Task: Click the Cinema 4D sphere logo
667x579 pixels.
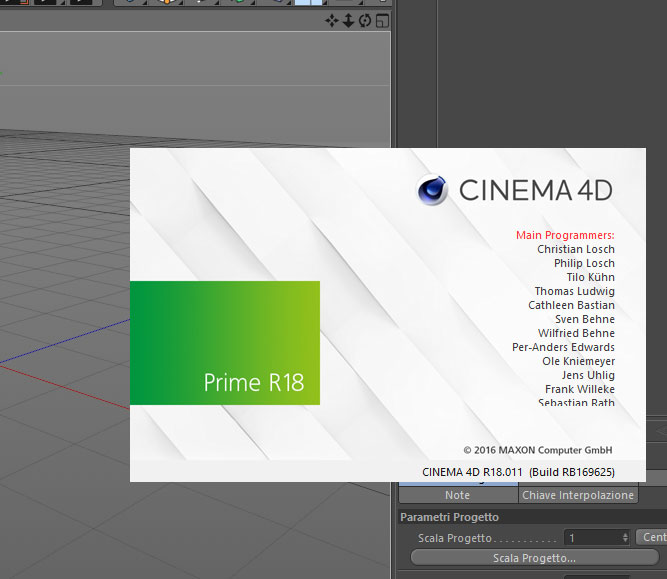Action: [432, 190]
